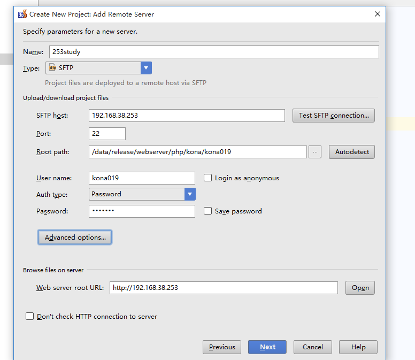Click the 'SFTP host:' label
Screen dimensions: 415x360
52,115
